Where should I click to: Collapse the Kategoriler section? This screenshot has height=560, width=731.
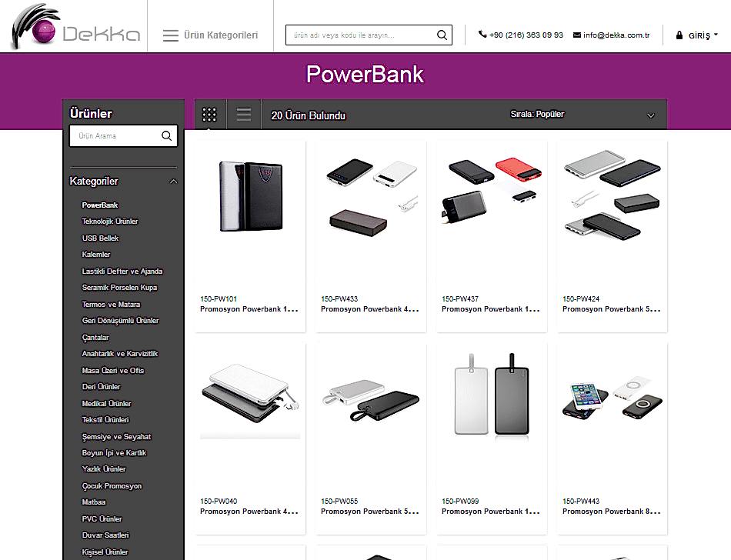pyautogui.click(x=173, y=182)
